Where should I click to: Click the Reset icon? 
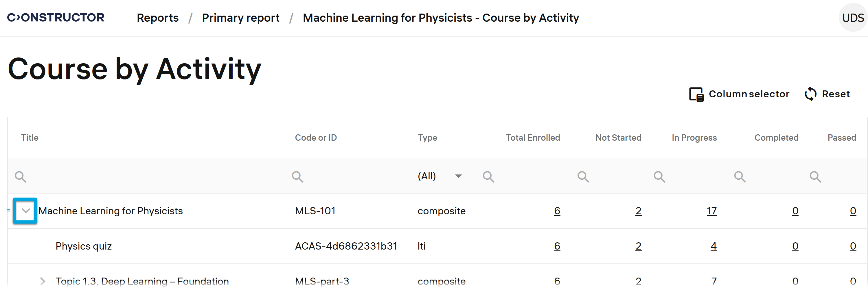click(x=810, y=94)
